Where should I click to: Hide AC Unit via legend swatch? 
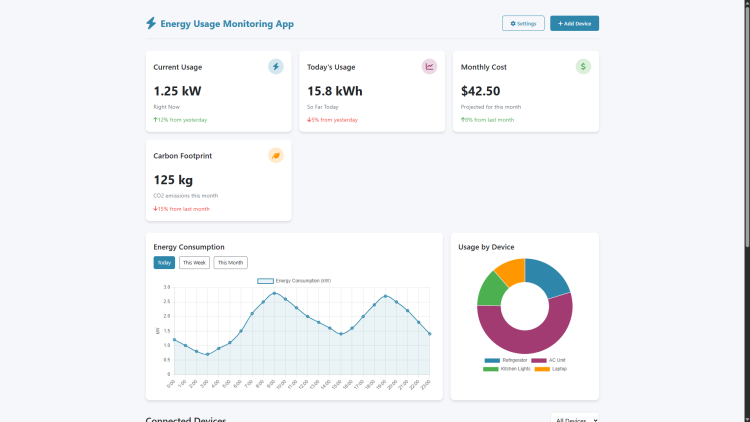click(x=538, y=360)
